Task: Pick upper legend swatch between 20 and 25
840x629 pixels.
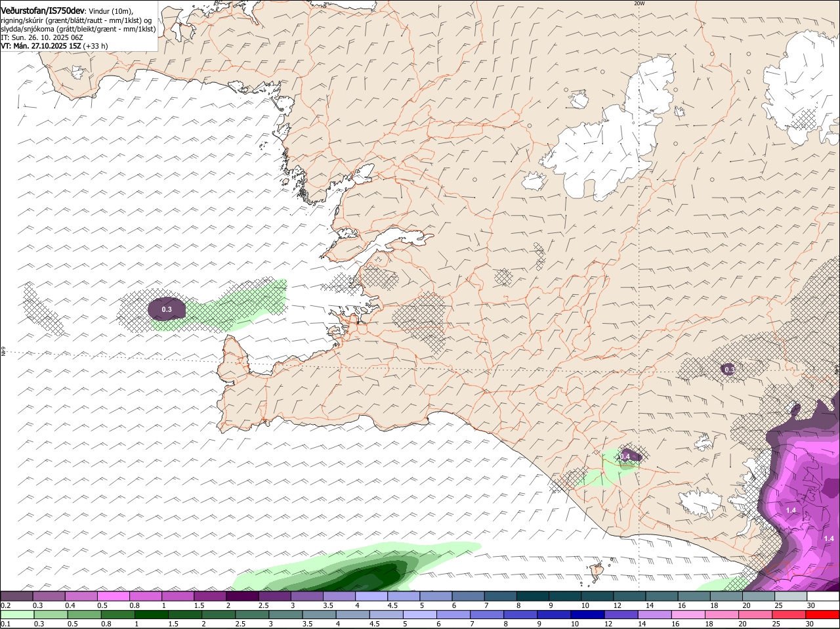Action: (759, 596)
